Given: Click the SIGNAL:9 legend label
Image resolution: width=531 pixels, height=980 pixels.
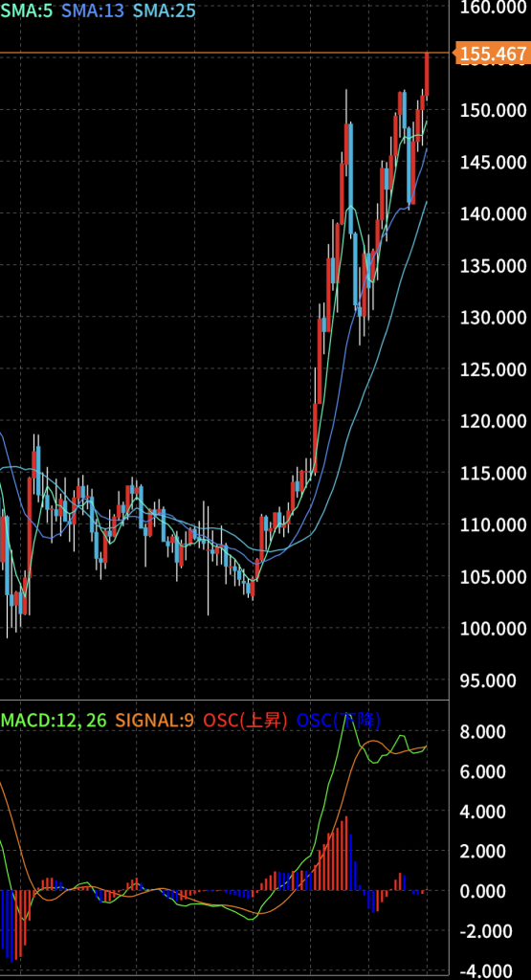Looking at the screenshot, I should [x=154, y=721].
